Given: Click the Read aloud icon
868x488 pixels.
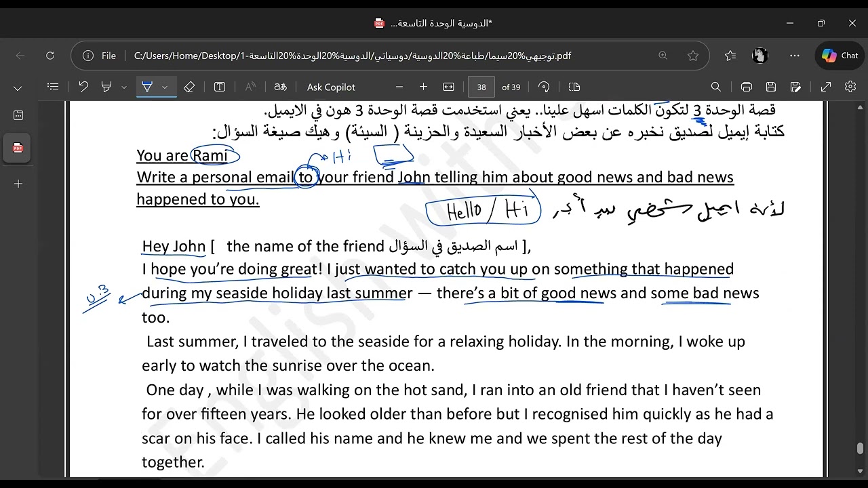Looking at the screenshot, I should tap(250, 87).
